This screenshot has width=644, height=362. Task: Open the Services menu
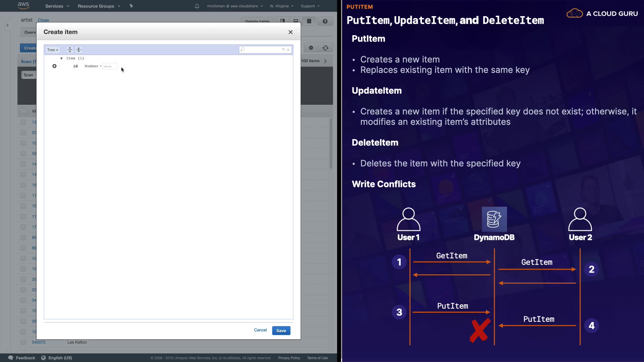(57, 6)
